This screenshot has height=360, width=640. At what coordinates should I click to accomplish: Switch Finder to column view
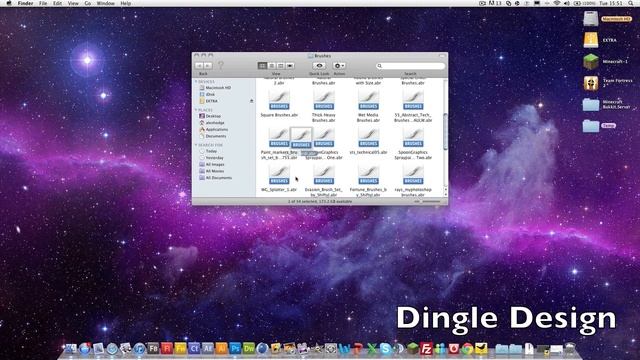point(280,66)
